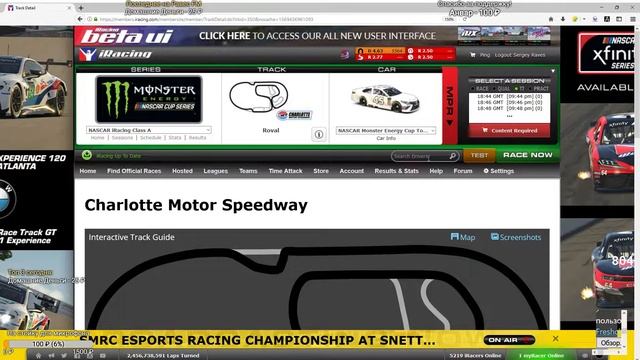
Task: Open the Hosted menu
Action: point(182,171)
